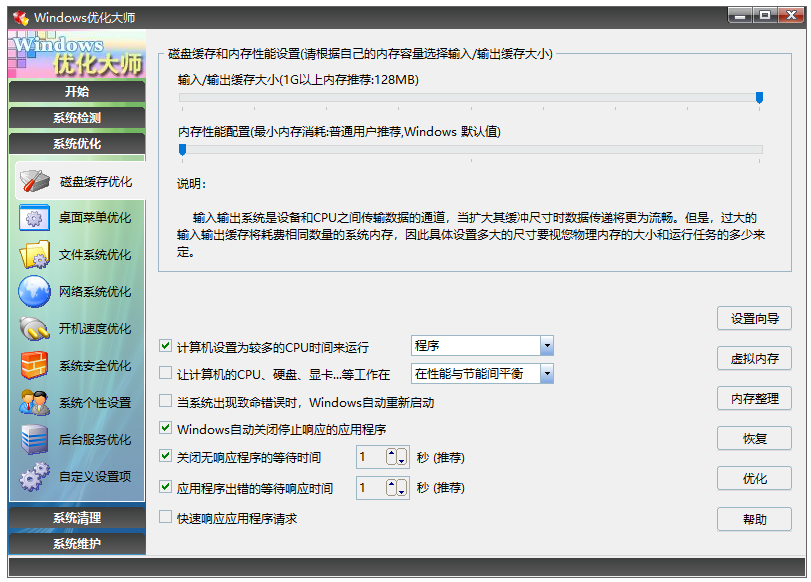
Task: Enable 让计算机的CPU、硬盘、显卡...等工作在 checkbox
Action: pyautogui.click(x=165, y=373)
